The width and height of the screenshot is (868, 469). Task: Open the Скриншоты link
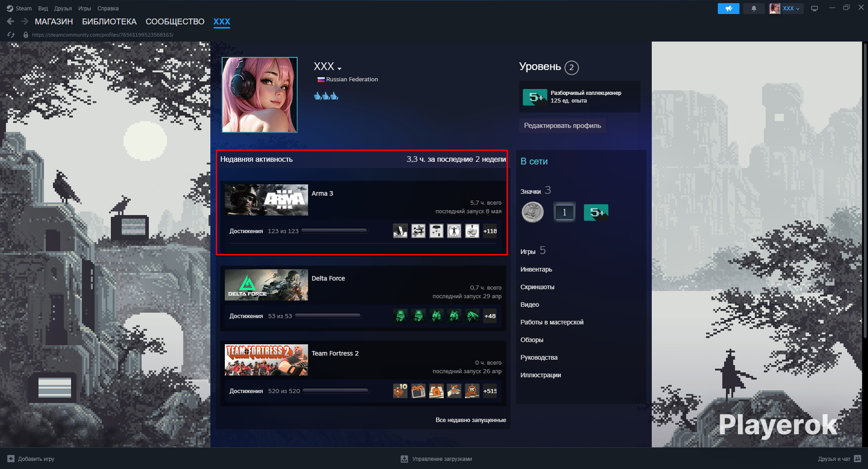point(538,287)
